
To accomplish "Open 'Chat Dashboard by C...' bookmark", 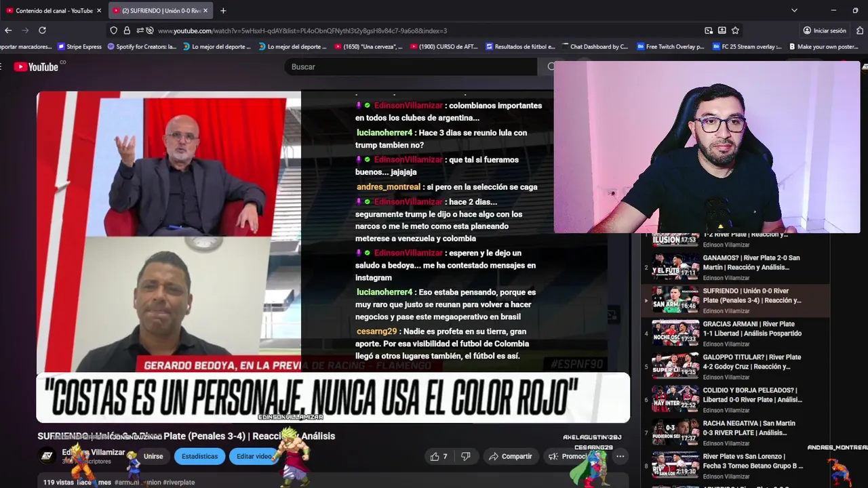I will point(595,47).
